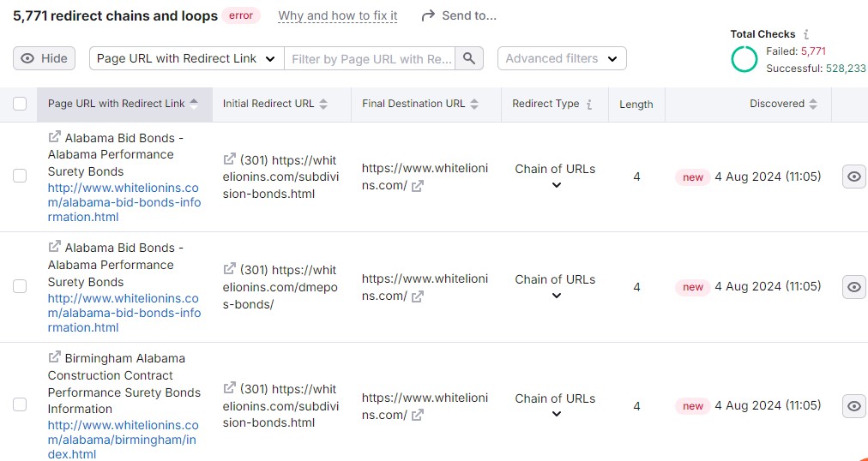Focus the Filter by Page URL input
Viewport: 868px width, 461px height.
click(x=371, y=58)
